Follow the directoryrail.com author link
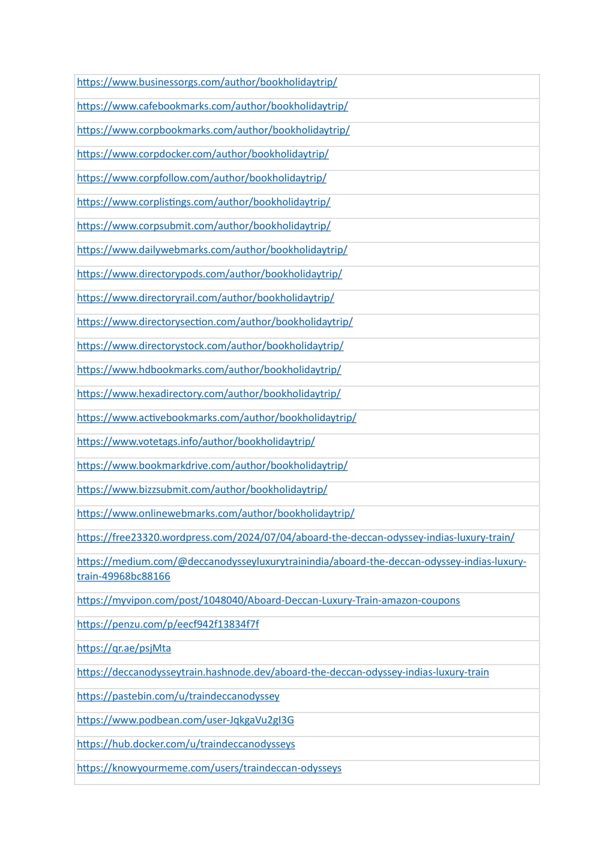The width and height of the screenshot is (614, 868). point(205,298)
